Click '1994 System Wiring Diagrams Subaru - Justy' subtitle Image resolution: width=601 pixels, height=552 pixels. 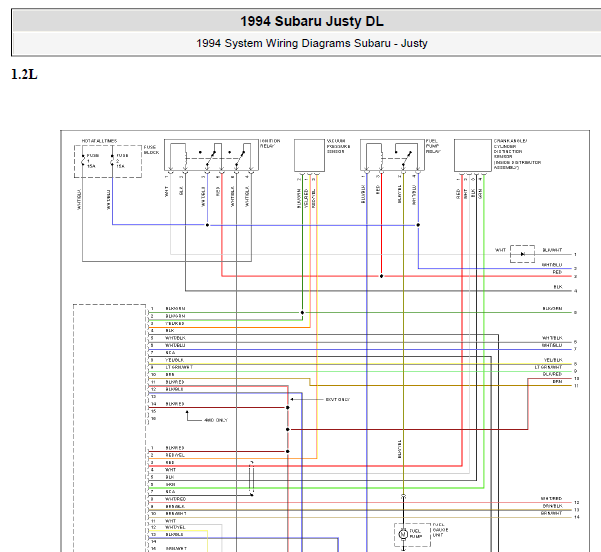click(x=312, y=43)
